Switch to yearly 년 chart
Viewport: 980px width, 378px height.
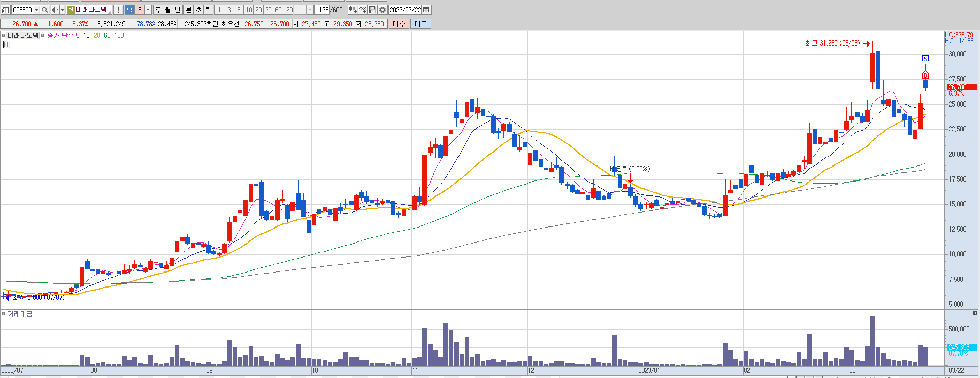[178, 10]
